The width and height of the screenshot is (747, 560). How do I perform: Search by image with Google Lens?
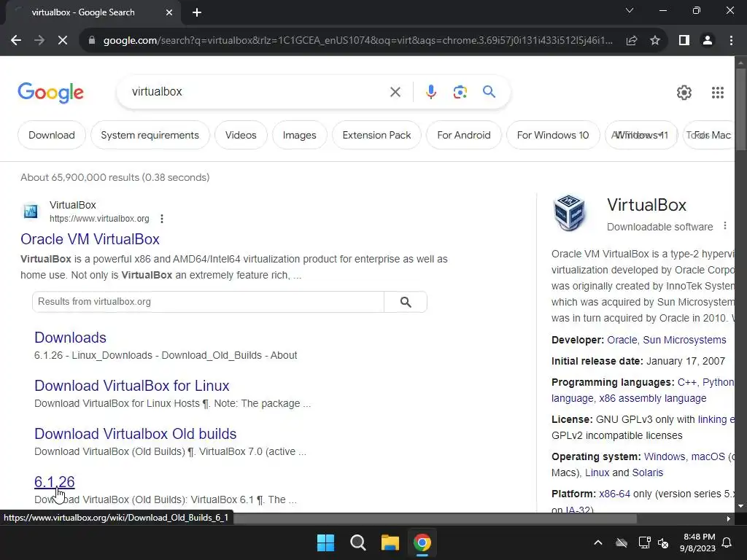460,92
